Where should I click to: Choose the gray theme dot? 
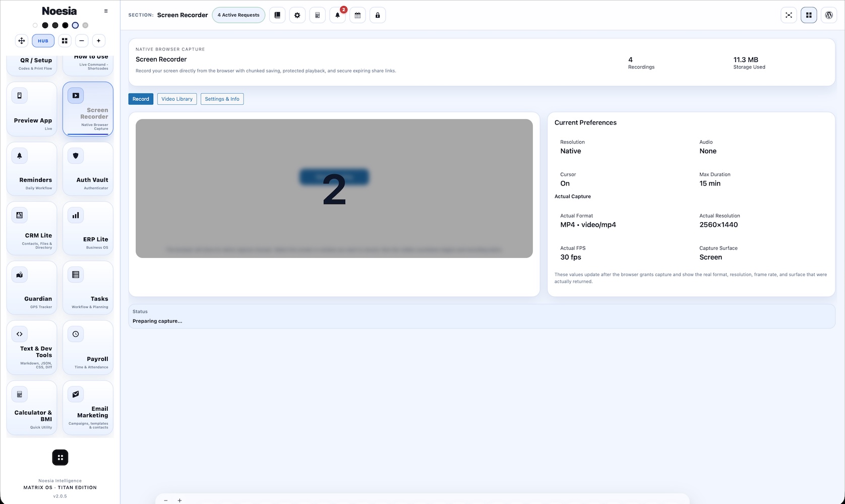[x=85, y=25]
